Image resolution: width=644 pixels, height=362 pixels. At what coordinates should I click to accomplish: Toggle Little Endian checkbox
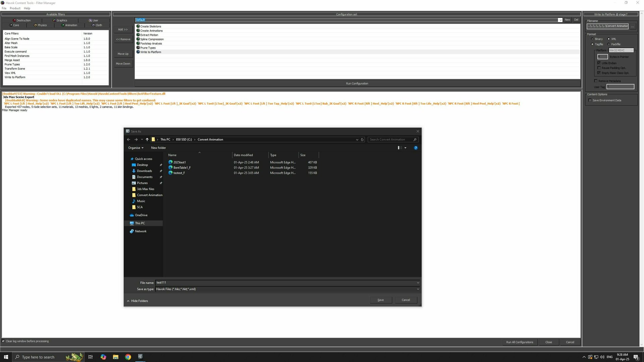[x=599, y=63]
